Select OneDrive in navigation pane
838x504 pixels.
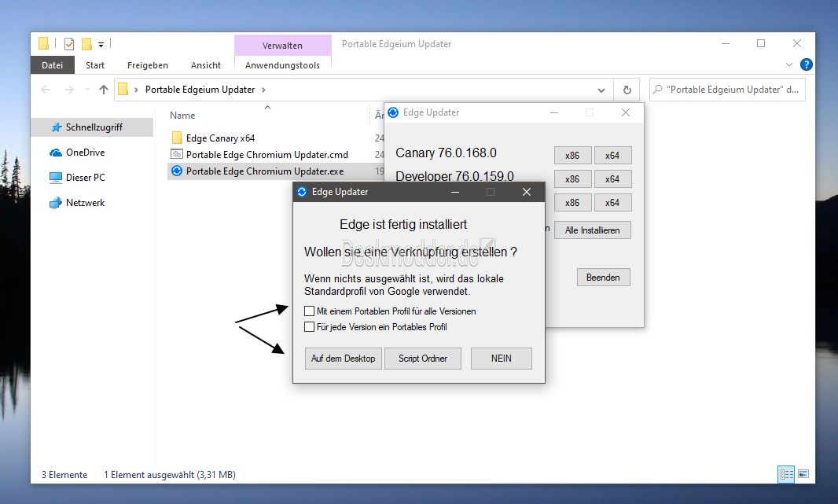click(85, 153)
